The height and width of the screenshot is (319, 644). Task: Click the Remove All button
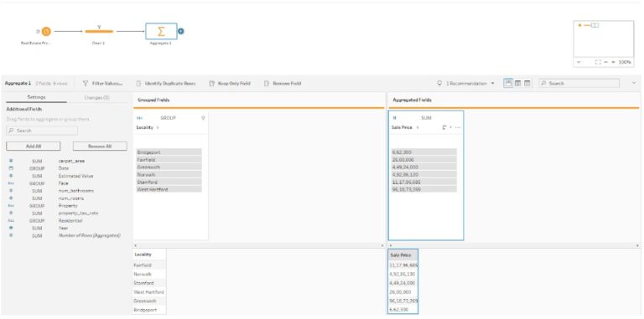coord(100,146)
